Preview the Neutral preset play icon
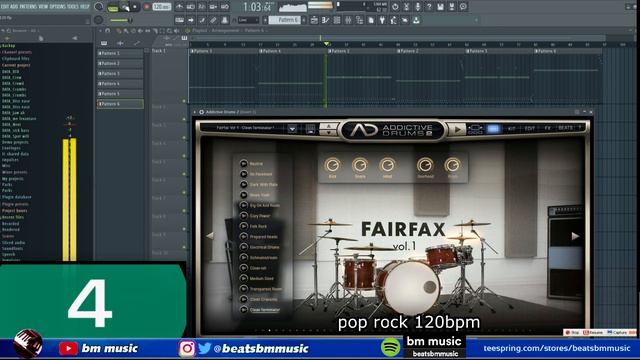Viewport: 640px width, 360px height. (244, 163)
